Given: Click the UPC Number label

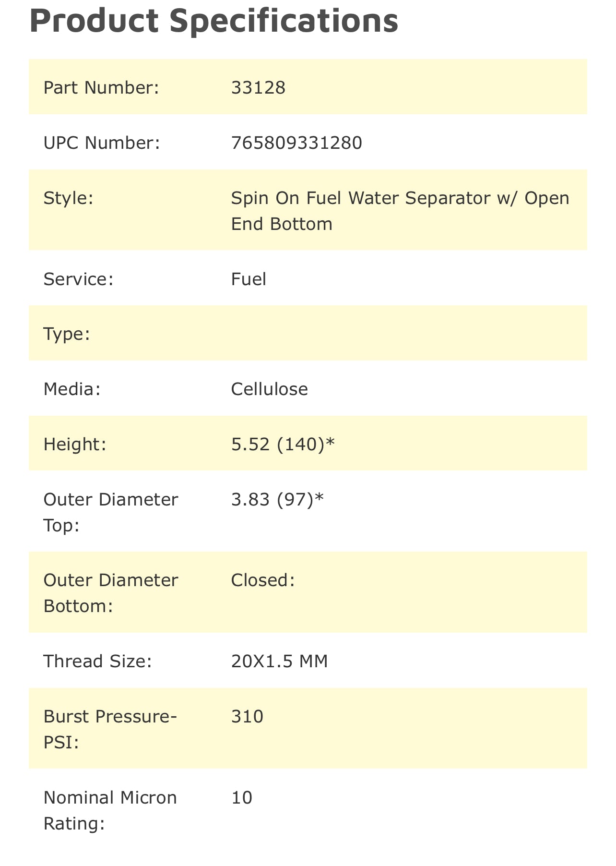Looking at the screenshot, I should [102, 143].
